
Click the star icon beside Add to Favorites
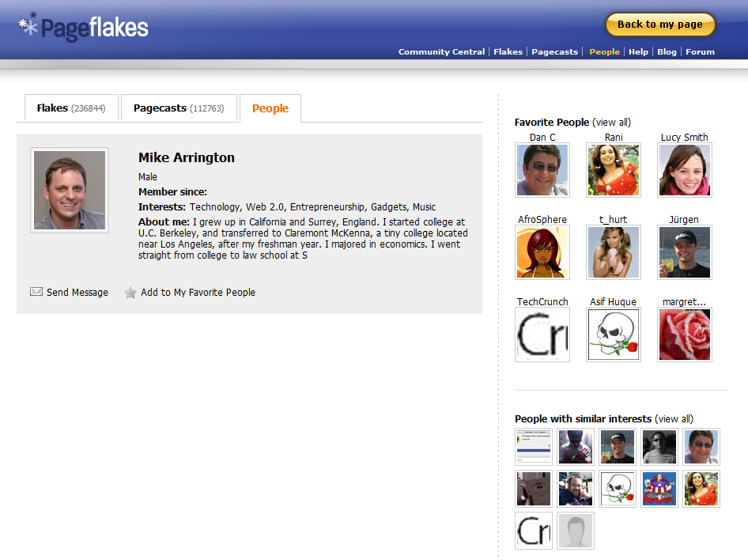coord(130,293)
